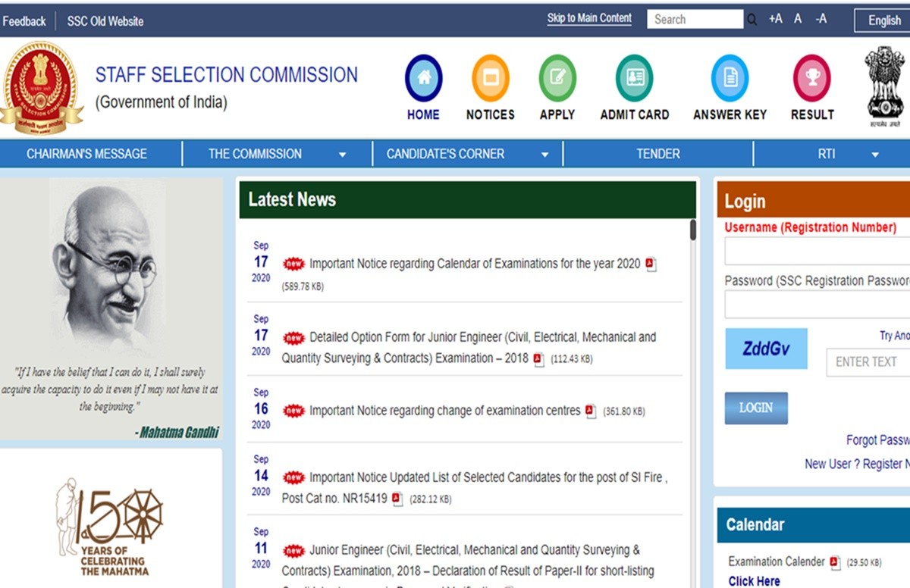Open the Tender menu item
The image size is (910, 588).
(657, 154)
